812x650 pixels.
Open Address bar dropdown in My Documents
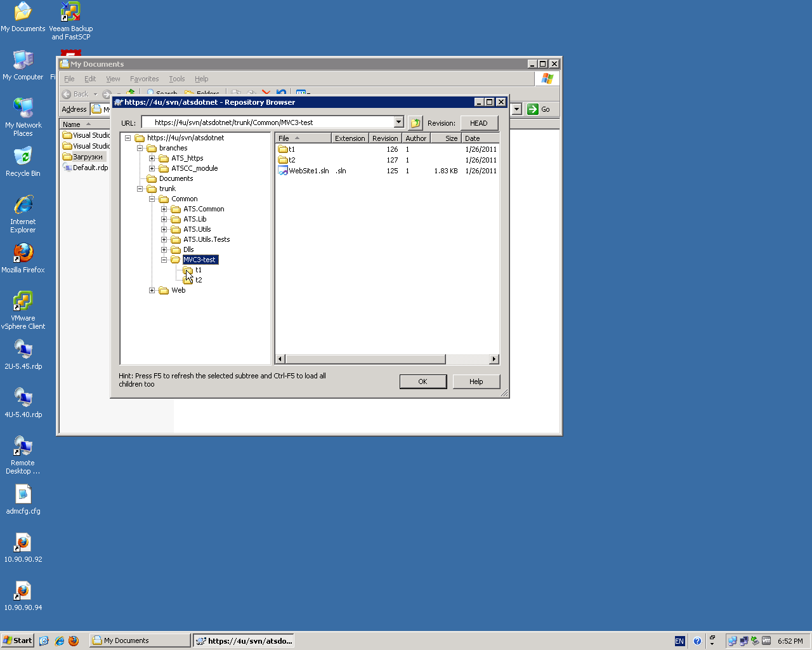pyautogui.click(x=517, y=109)
